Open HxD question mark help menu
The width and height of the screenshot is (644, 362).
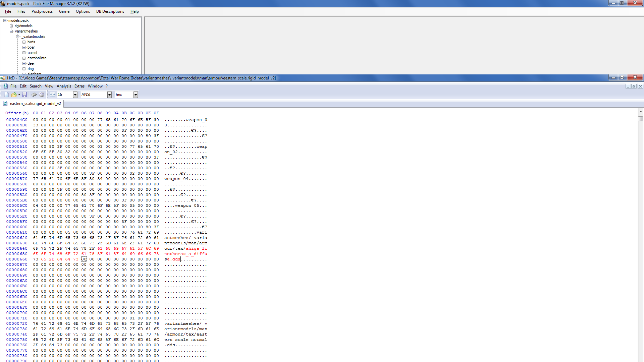(x=107, y=86)
